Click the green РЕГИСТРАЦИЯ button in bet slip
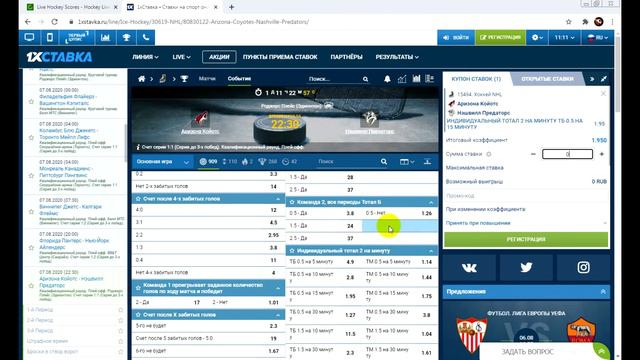The image size is (640, 360). click(526, 239)
